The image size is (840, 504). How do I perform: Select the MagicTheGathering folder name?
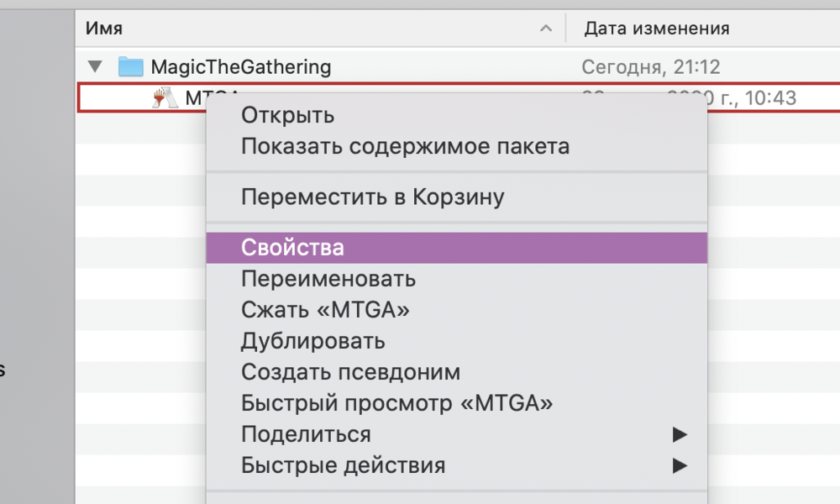click(241, 66)
